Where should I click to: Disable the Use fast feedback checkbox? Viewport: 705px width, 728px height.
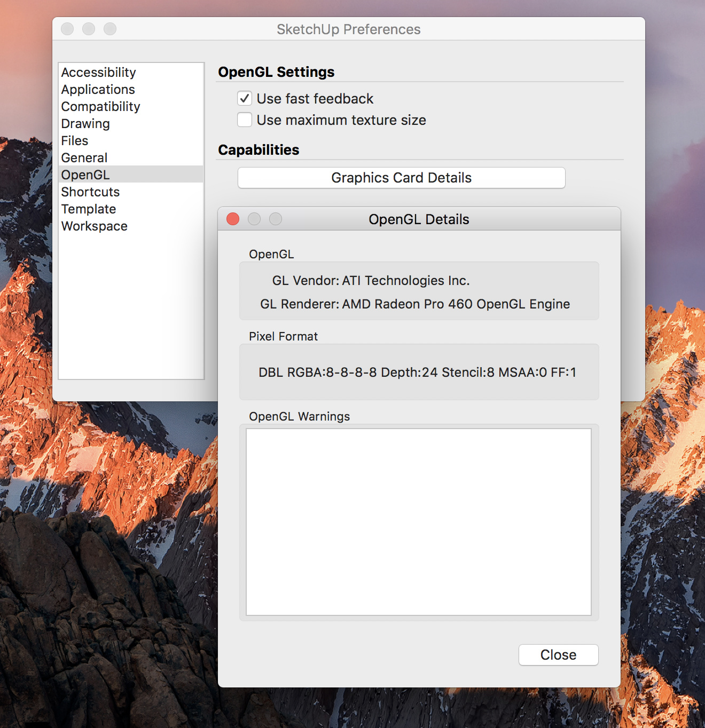click(245, 98)
